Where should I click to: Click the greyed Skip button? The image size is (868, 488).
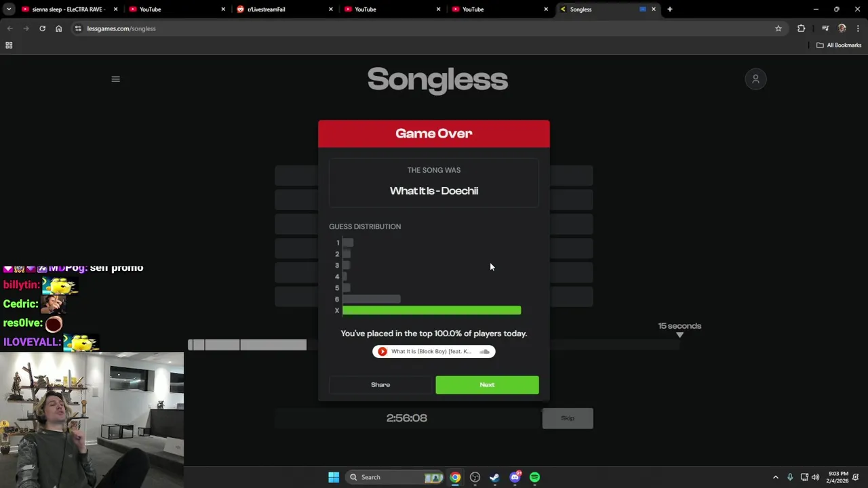(568, 418)
